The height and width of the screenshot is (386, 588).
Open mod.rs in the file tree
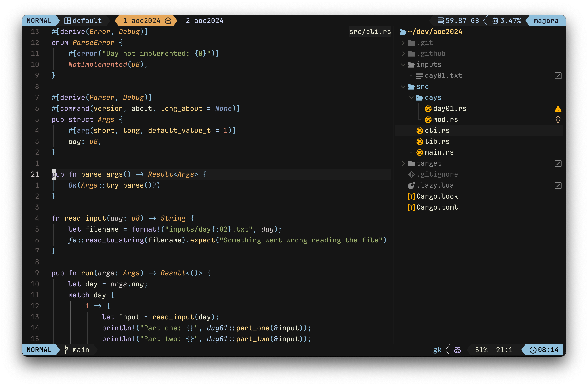[445, 120]
